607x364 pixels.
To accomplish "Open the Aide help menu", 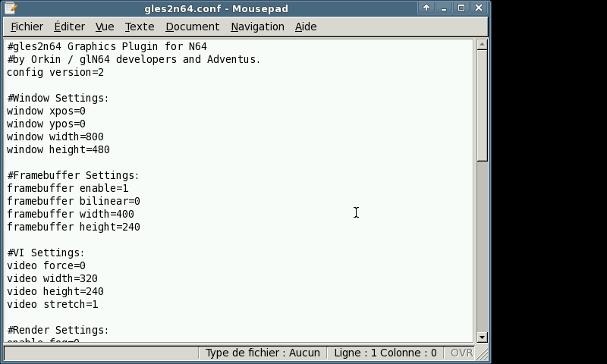I will tap(306, 27).
